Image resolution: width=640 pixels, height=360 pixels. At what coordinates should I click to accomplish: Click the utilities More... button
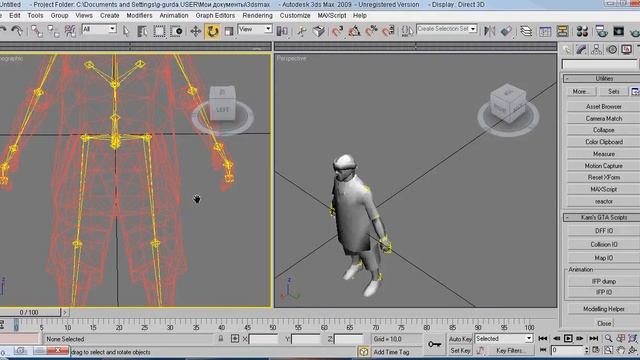tap(580, 91)
